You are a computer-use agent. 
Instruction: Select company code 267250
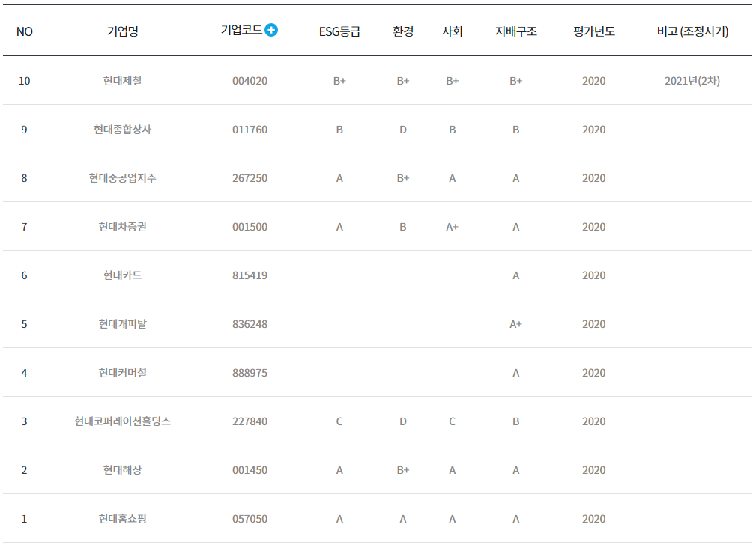click(x=250, y=178)
